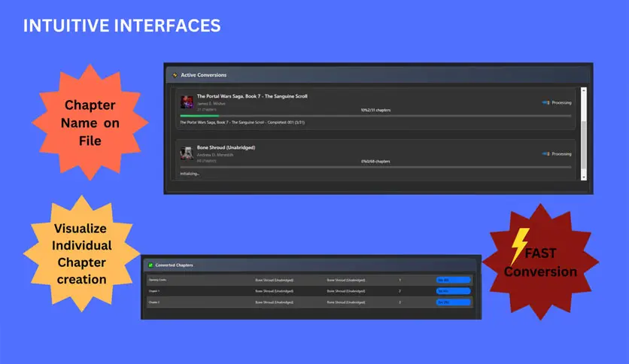The width and height of the screenshot is (629, 364).
Task: Click the blue pill button in Chapter 2 row
Action: [x=453, y=302]
